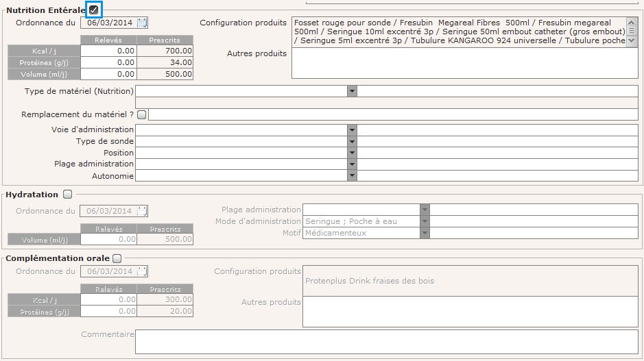This screenshot has width=644, height=361.
Task: Click the Kcal prescrit value 700.00
Action: pos(165,51)
